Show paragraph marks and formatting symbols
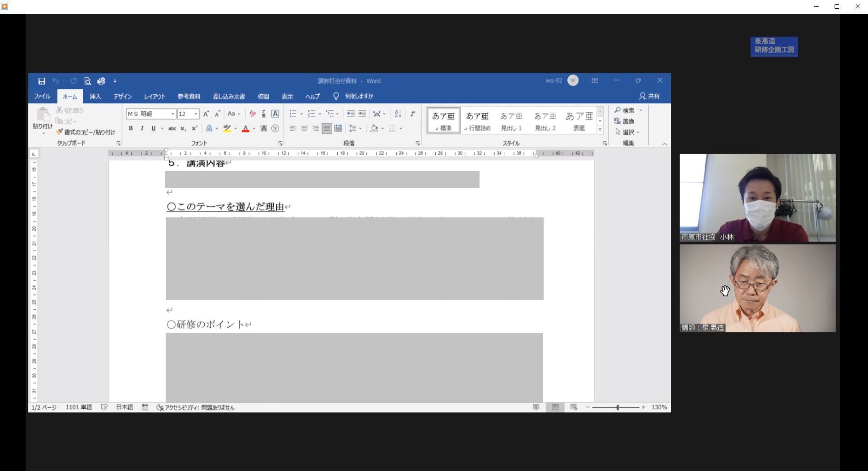Screen dimensions: 868x471 (x=413, y=114)
